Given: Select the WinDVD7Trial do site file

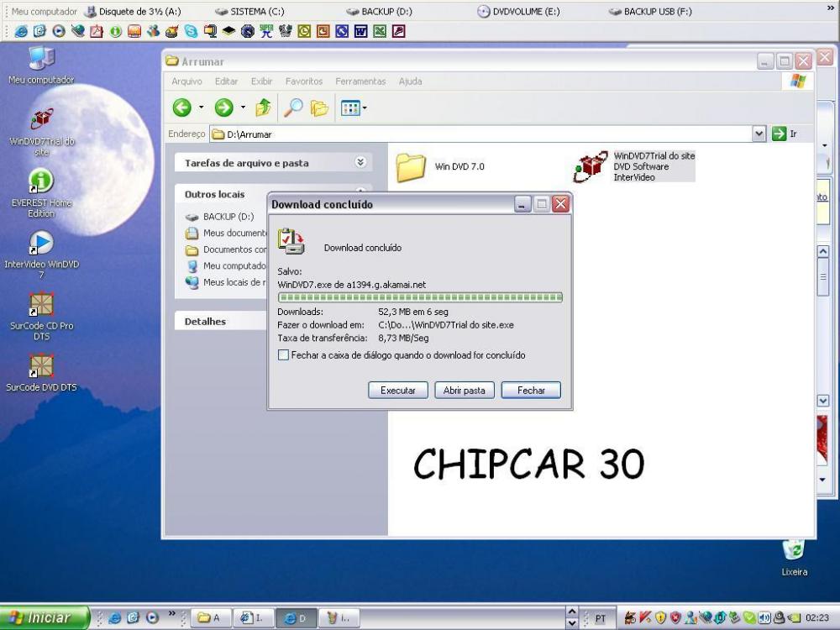Looking at the screenshot, I should [x=591, y=166].
